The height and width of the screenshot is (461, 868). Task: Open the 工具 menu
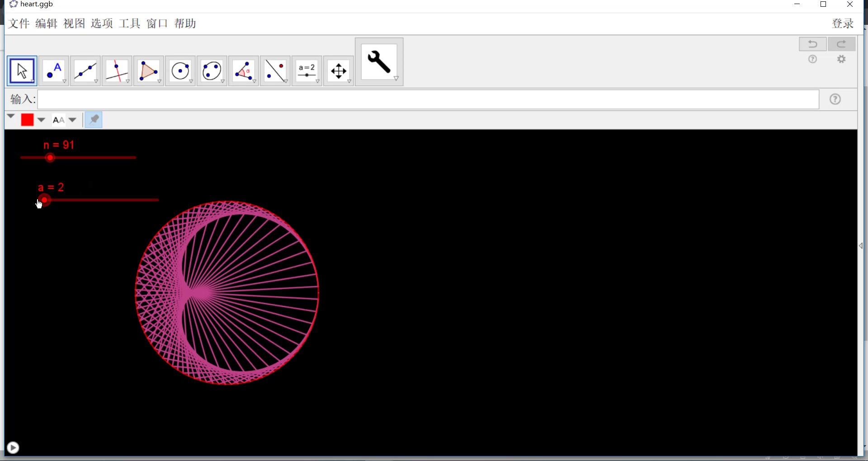[x=130, y=24]
